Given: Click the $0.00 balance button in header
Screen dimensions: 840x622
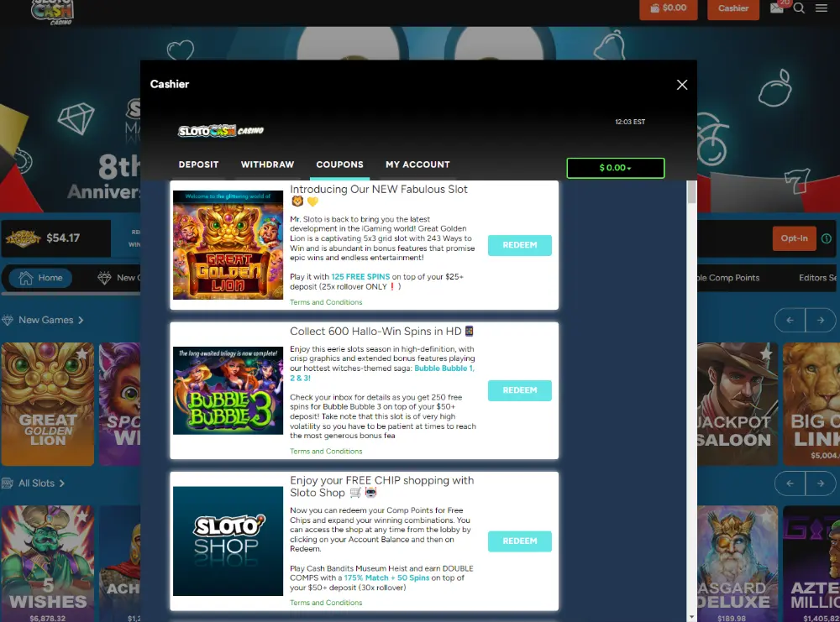Looking at the screenshot, I should point(669,8).
